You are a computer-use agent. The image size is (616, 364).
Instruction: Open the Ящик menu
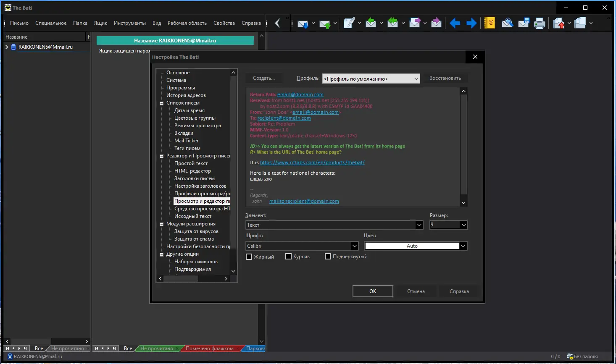point(100,23)
